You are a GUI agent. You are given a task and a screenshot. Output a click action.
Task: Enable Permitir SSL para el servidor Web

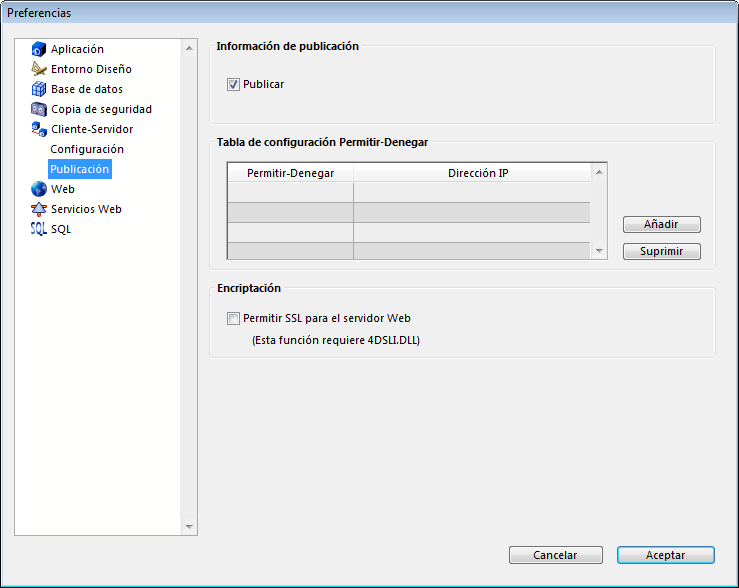coord(233,318)
